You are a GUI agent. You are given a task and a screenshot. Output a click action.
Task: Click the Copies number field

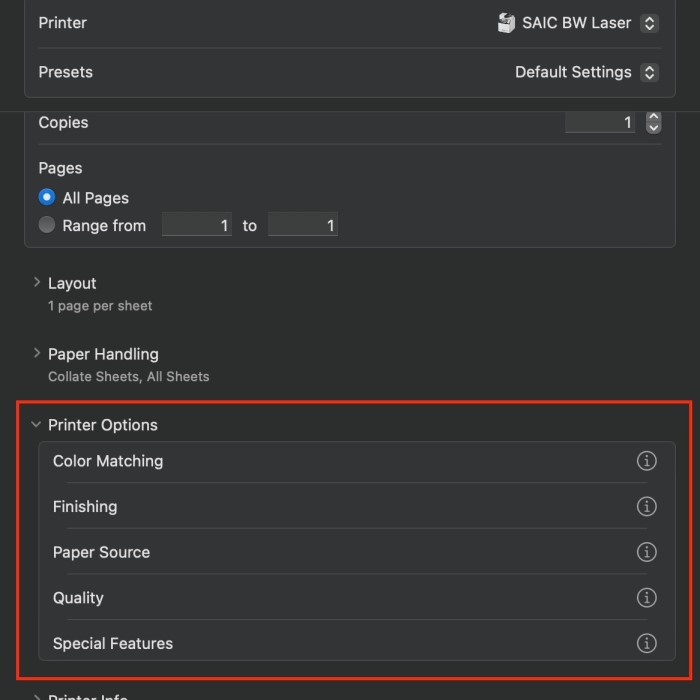[600, 122]
